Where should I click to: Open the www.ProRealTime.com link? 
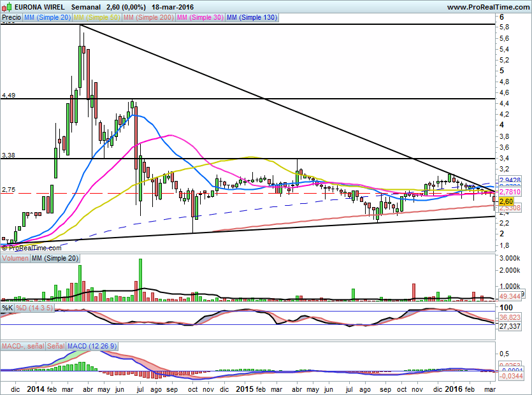pyautogui.click(x=488, y=7)
